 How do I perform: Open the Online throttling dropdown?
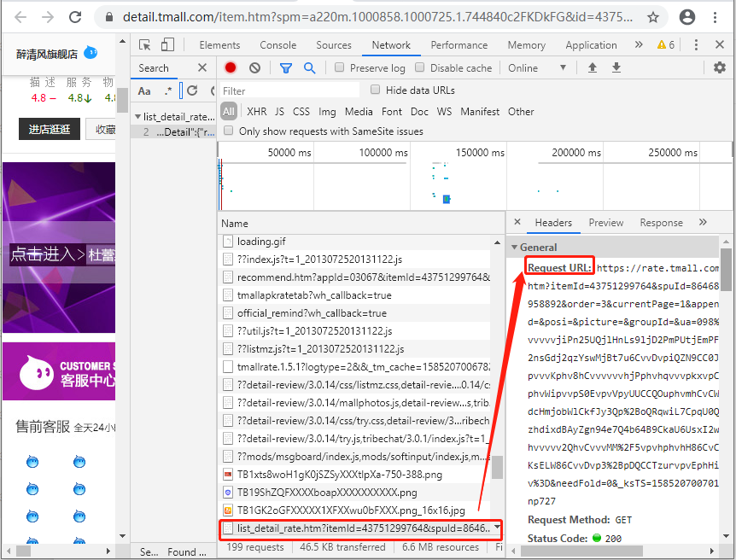[536, 68]
